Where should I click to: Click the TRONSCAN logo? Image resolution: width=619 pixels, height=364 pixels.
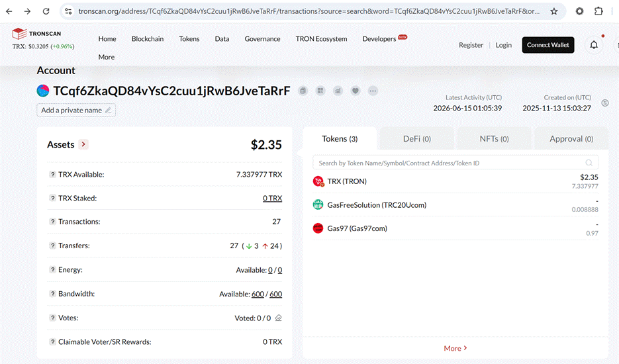(36, 34)
